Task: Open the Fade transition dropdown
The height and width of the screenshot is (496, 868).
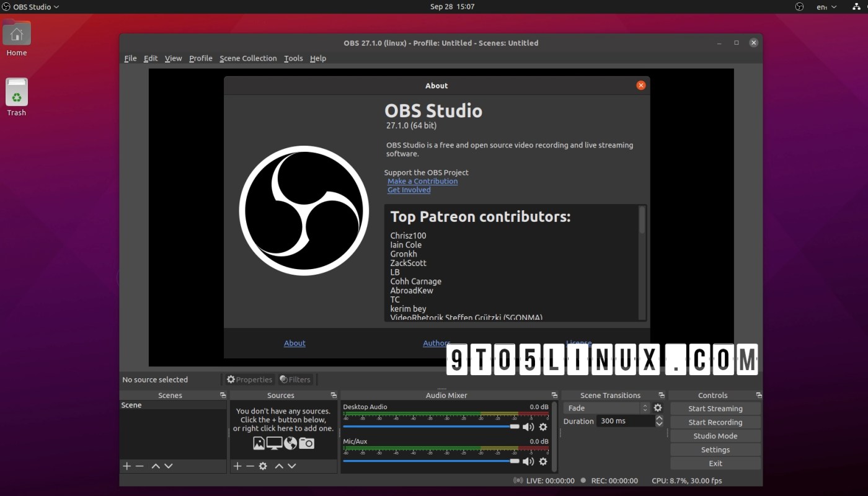Action: (x=607, y=408)
